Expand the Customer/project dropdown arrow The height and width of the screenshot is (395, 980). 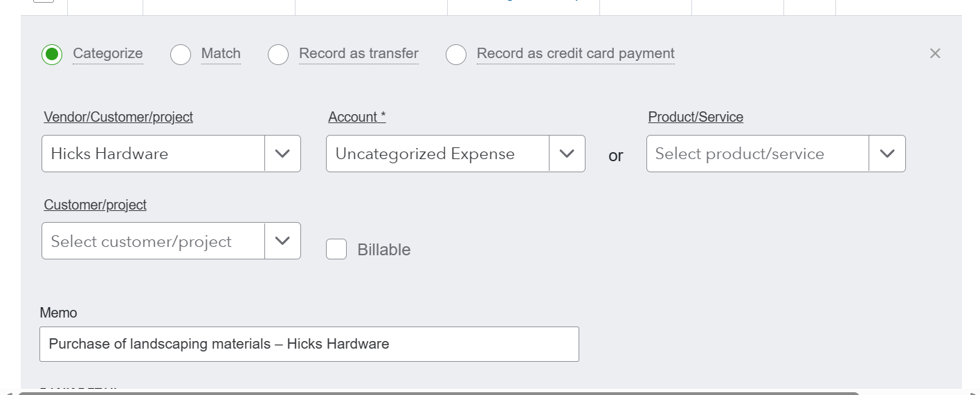282,241
